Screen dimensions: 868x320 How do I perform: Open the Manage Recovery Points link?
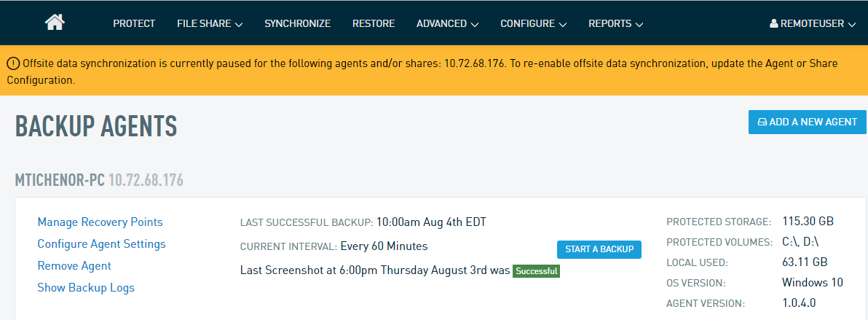coord(100,222)
